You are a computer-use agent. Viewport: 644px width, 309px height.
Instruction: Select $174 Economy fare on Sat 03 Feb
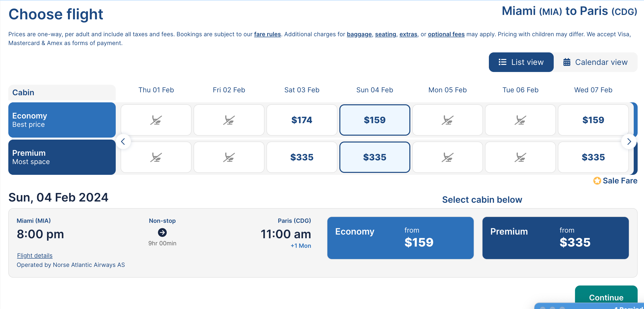302,120
